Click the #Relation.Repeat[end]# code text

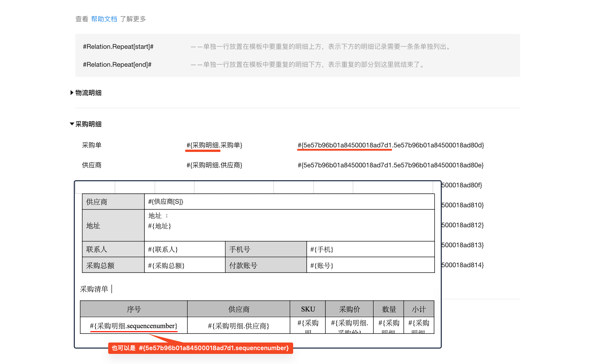tap(117, 64)
